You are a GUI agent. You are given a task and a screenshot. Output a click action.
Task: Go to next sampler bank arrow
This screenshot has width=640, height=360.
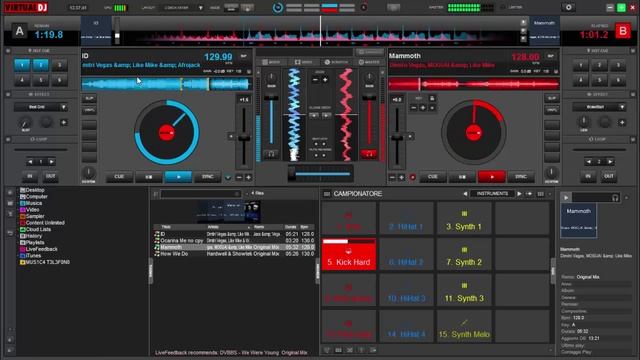tap(519, 194)
